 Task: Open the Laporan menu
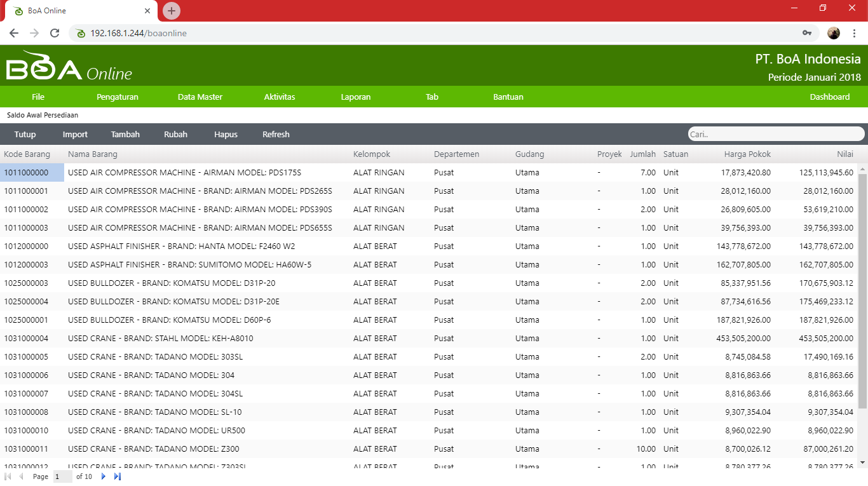356,97
